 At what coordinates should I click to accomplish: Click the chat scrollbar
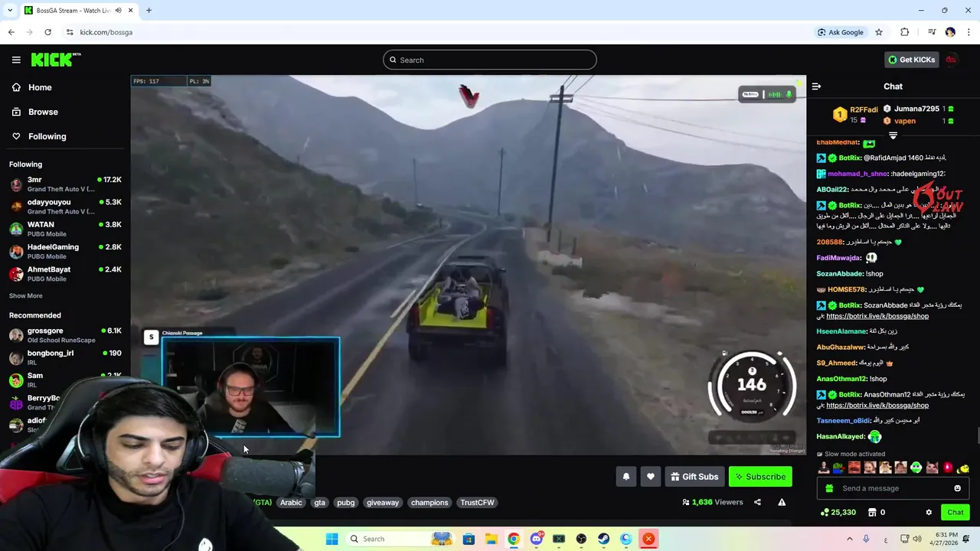coord(977,437)
